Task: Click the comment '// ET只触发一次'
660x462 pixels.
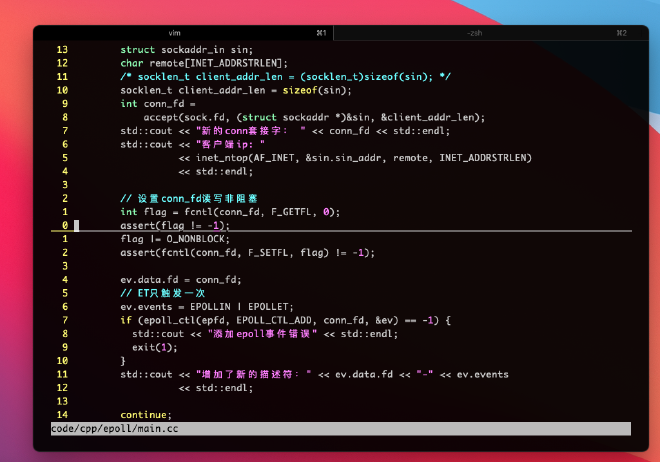Action: [x=162, y=293]
